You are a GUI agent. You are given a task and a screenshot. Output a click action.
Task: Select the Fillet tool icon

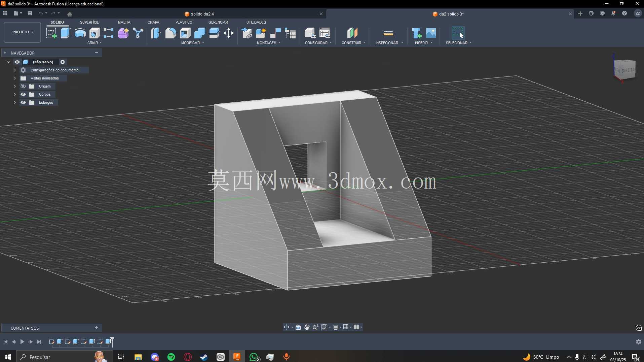171,33
